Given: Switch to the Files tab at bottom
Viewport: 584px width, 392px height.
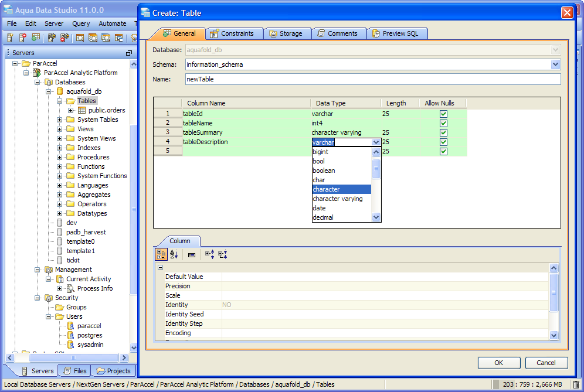Looking at the screenshot, I should coord(75,371).
